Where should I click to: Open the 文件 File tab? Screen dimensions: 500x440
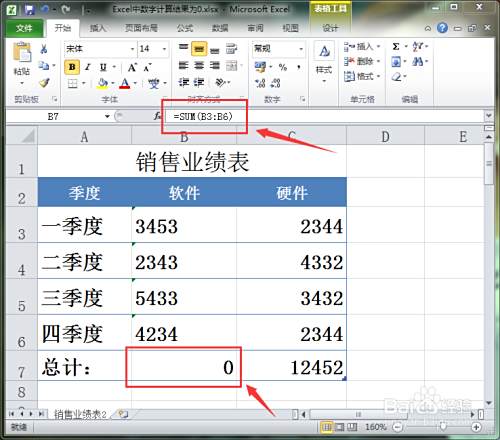tap(24, 28)
